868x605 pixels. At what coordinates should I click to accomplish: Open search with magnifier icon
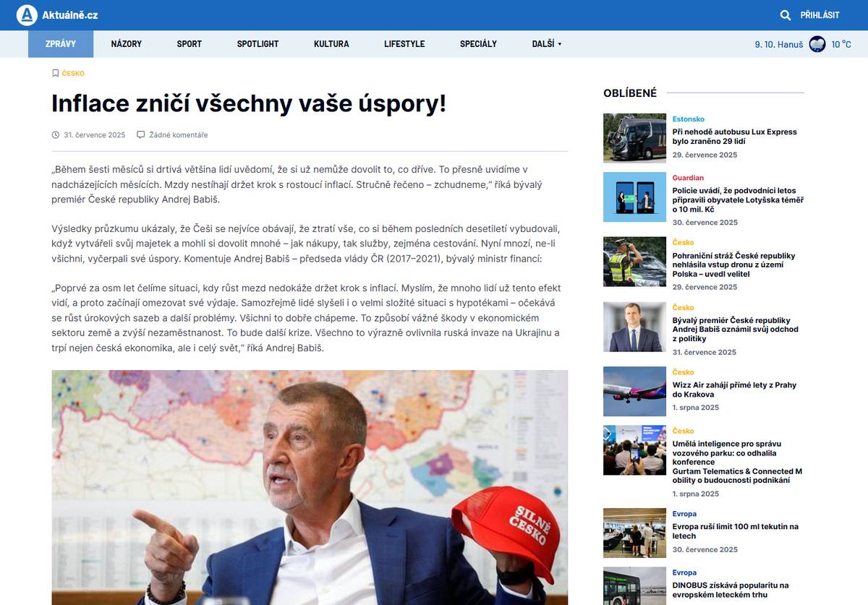click(786, 15)
